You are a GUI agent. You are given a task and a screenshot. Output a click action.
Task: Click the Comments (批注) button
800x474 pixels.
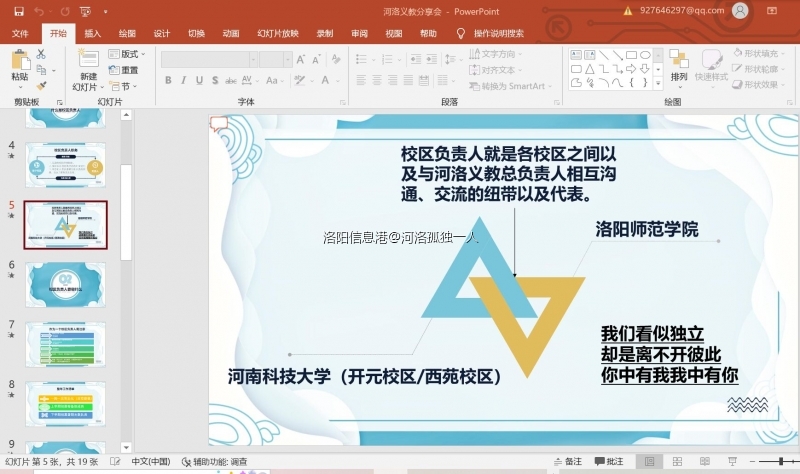(609, 461)
